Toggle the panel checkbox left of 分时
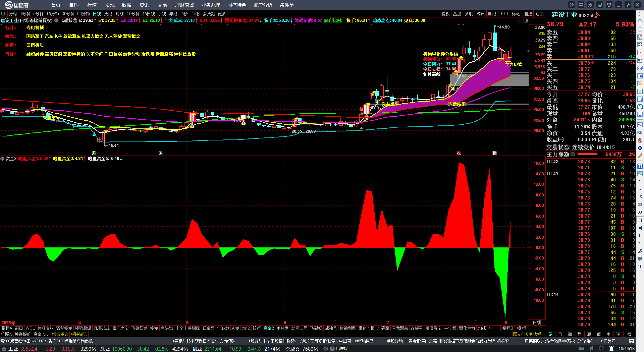Viewport: 644px width, 352px height. (x=3, y=14)
